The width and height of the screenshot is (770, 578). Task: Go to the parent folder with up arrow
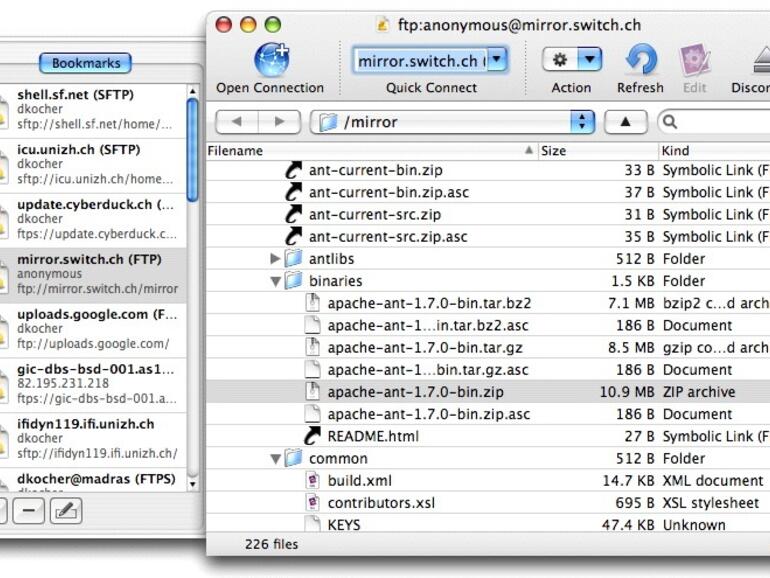[x=625, y=122]
